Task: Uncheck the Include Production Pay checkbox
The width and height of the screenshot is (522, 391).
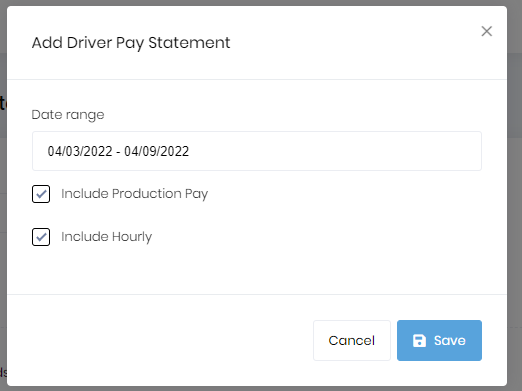Action: click(x=41, y=194)
